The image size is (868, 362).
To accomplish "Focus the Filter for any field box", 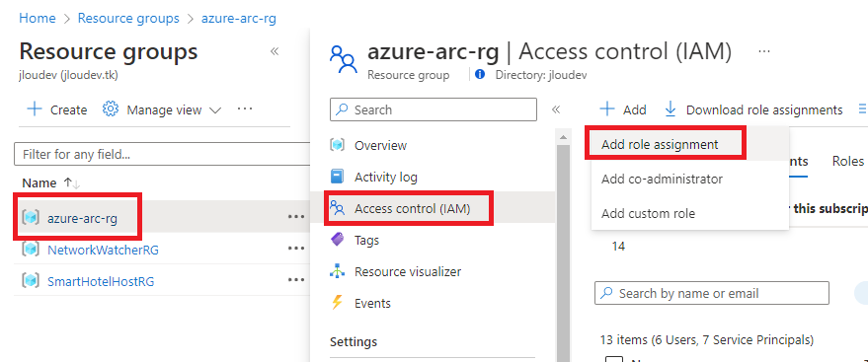I will pos(162,154).
